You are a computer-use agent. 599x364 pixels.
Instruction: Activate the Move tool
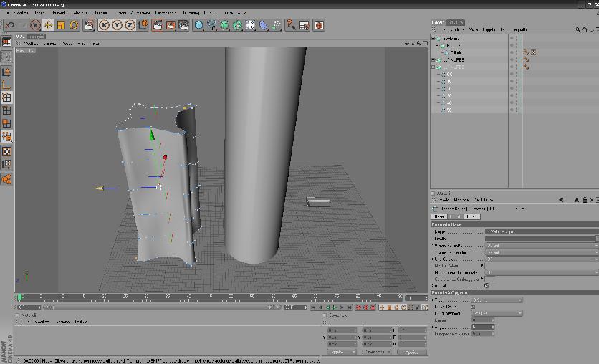48,25
